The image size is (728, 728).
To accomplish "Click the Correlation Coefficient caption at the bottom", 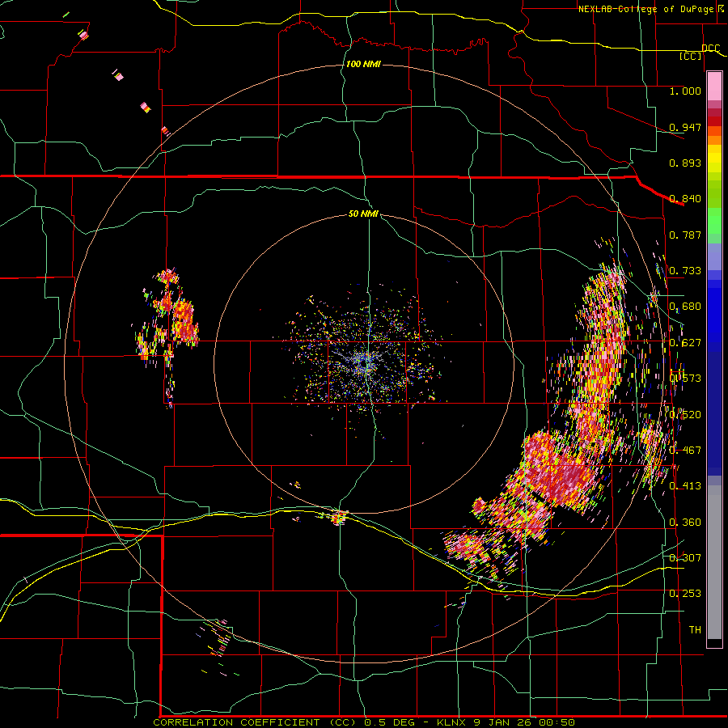I will coord(364,722).
